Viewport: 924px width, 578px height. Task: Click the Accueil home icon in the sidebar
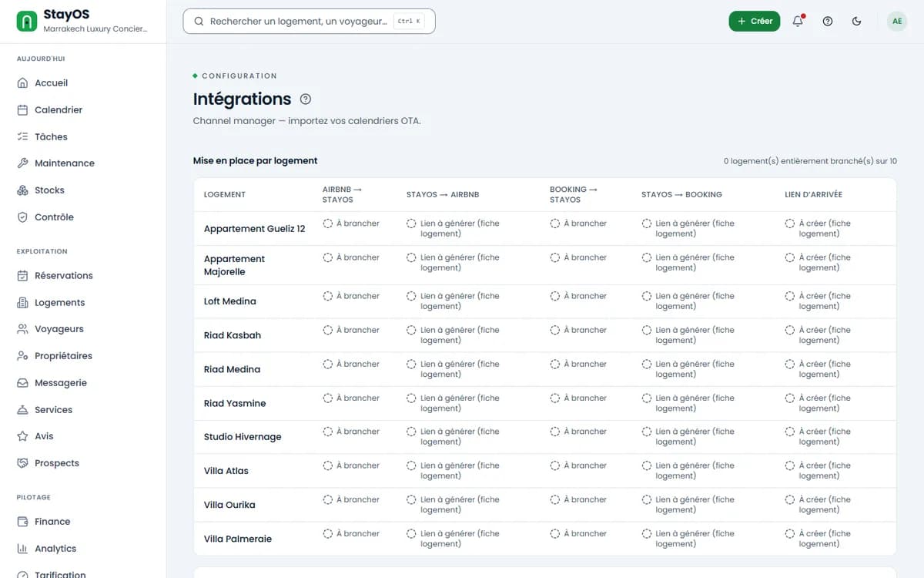(22, 83)
